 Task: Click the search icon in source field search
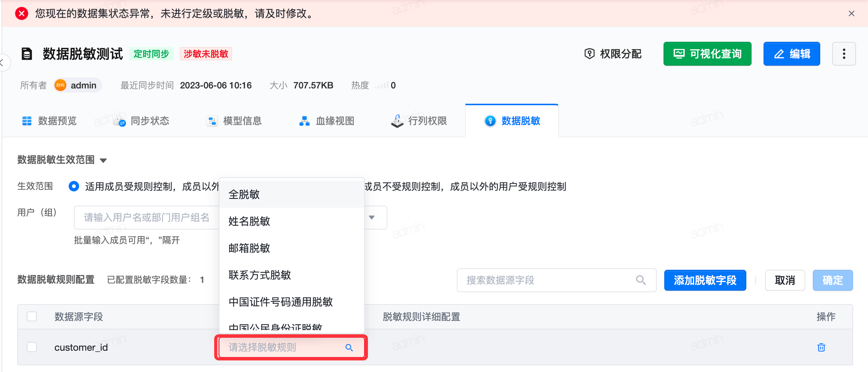[641, 280]
